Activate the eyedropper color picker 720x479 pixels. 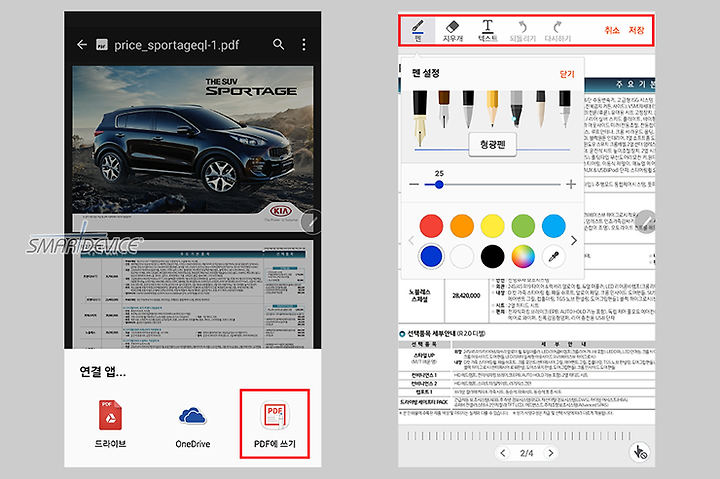553,256
